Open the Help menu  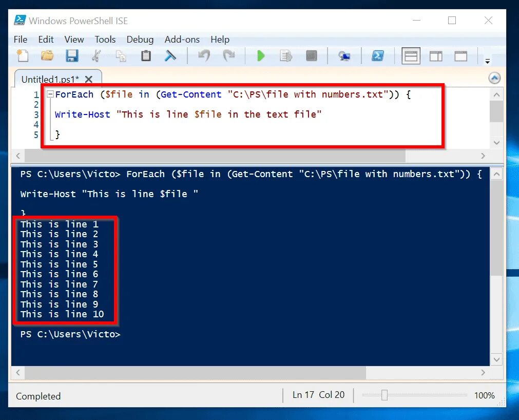(220, 40)
